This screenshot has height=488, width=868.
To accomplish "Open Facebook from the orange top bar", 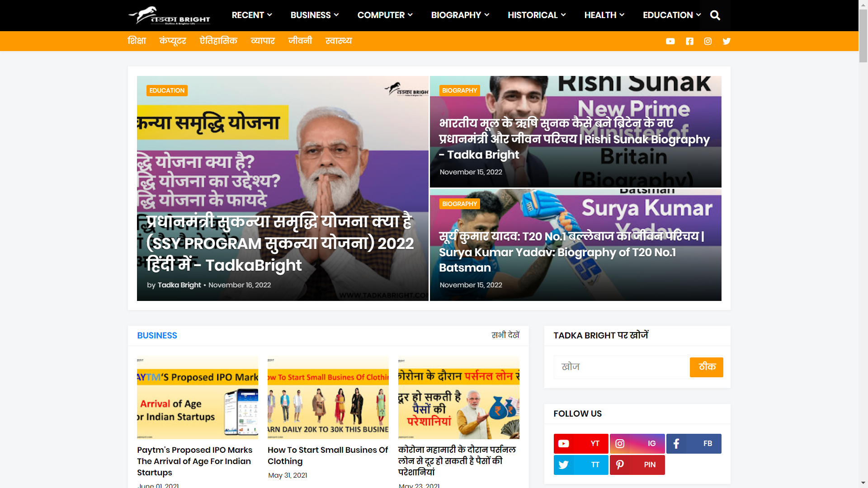I will (x=689, y=41).
